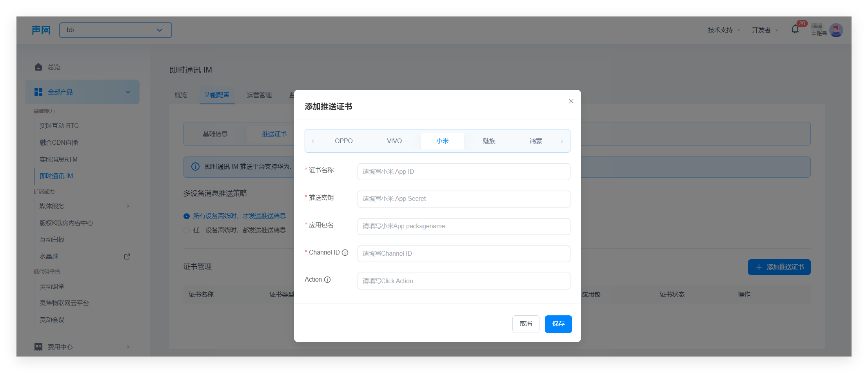This screenshot has width=868, height=373.
Task: Open the user avatar menu
Action: pos(836,30)
